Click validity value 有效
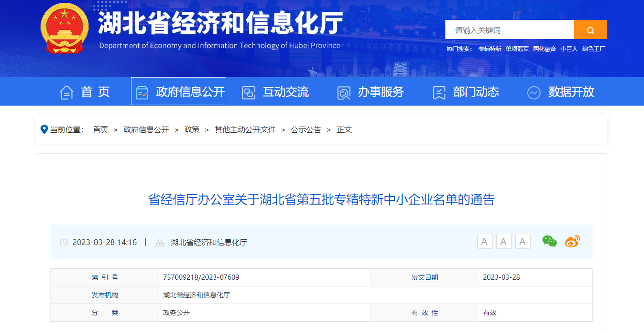The image size is (644, 334). coord(490,313)
